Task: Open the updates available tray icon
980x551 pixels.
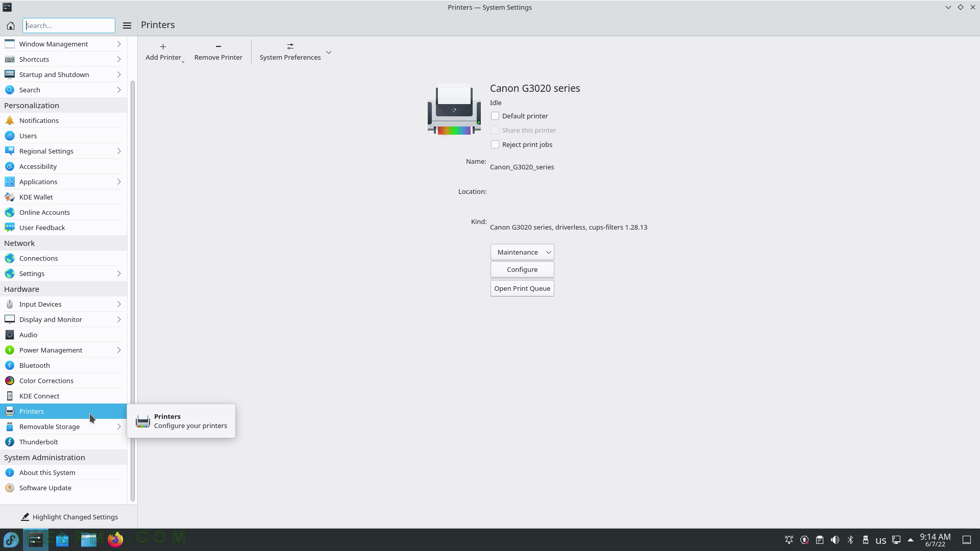Action: pos(804,540)
